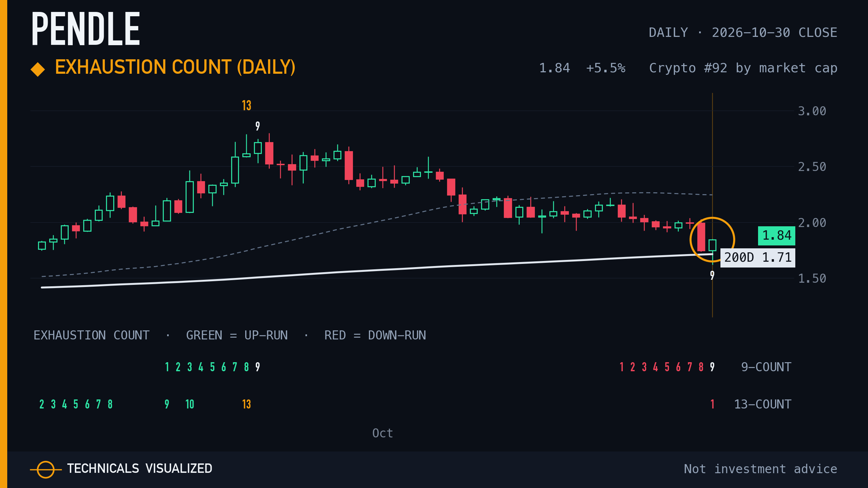Click the last green candle in the orange circle
The width and height of the screenshot is (868, 488).
click(x=712, y=245)
